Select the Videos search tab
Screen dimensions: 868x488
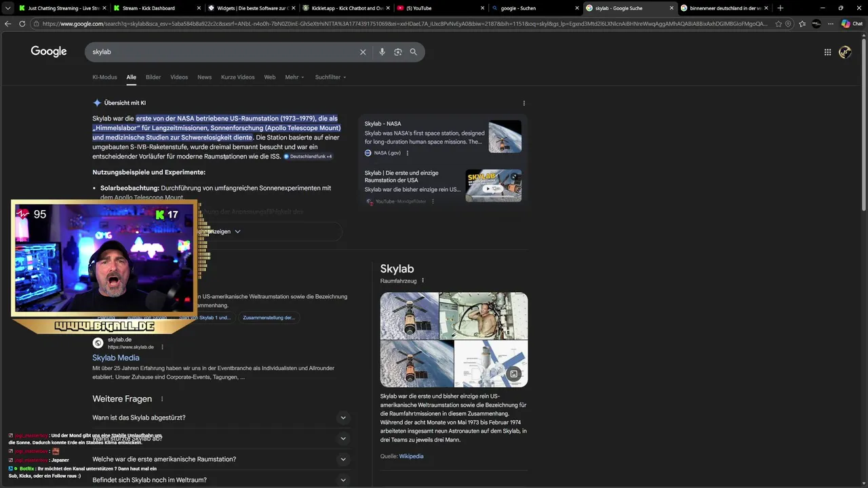179,77
